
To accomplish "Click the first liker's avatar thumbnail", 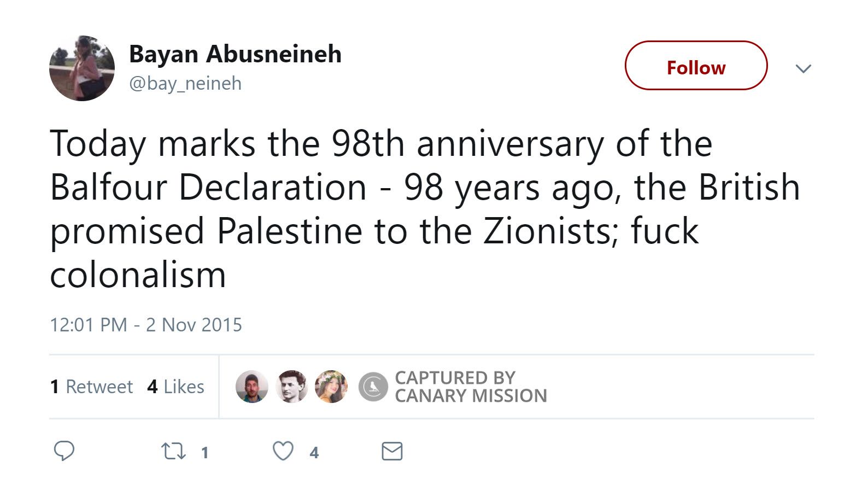I will (251, 387).
